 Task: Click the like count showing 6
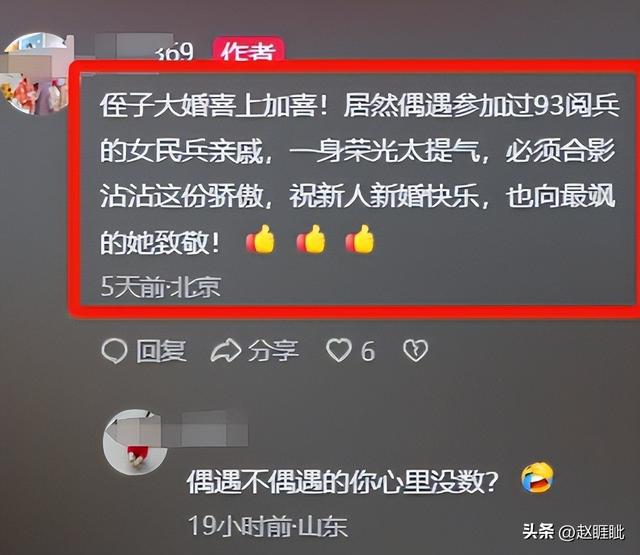coord(367,351)
